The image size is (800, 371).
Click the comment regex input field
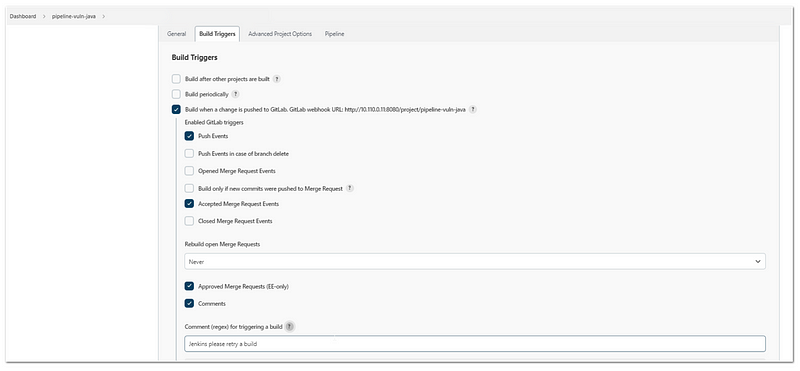(x=474, y=344)
